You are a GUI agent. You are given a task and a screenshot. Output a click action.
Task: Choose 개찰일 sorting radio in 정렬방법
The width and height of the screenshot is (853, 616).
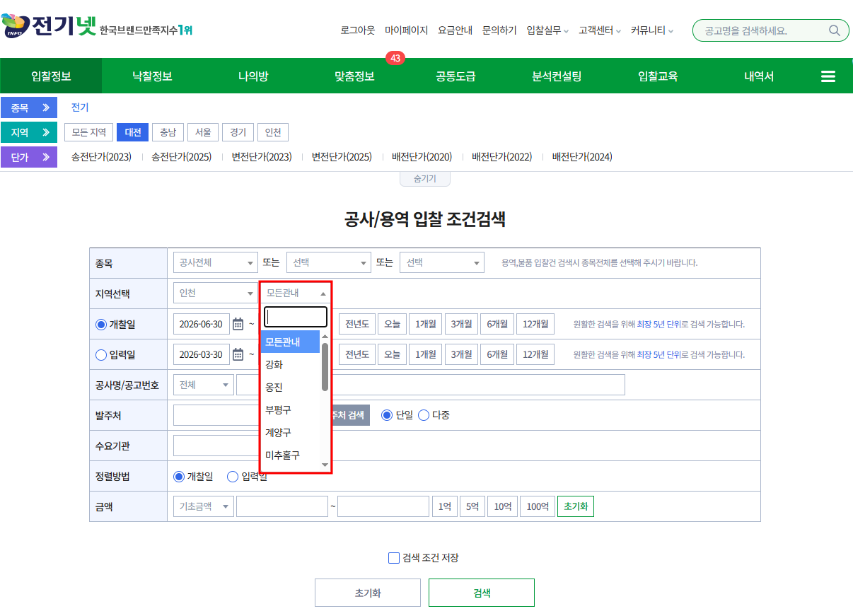click(179, 477)
